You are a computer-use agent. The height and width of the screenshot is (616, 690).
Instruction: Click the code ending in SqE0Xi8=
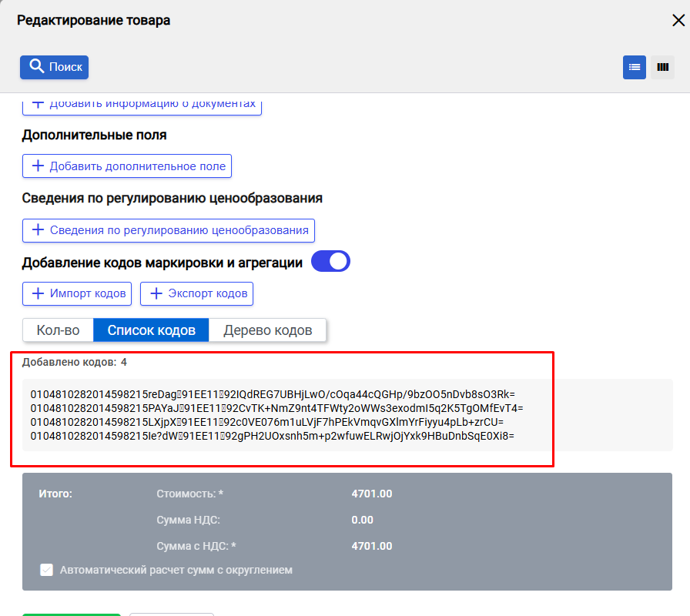pos(272,437)
